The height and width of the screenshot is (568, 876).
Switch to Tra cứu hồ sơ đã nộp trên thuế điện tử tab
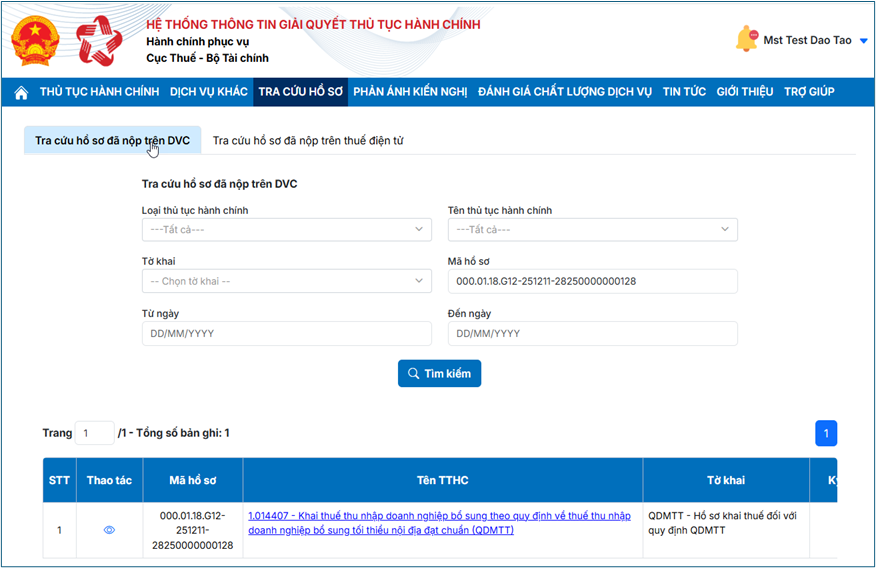[308, 141]
